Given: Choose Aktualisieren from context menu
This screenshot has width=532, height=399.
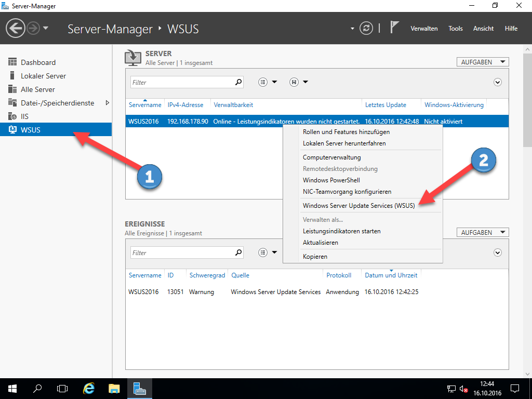Looking at the screenshot, I should pyautogui.click(x=320, y=243).
